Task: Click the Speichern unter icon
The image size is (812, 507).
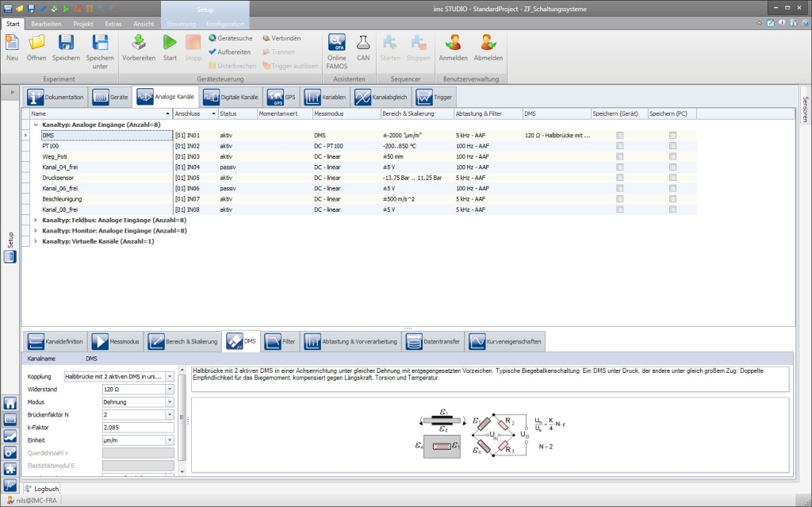Action: (x=100, y=44)
